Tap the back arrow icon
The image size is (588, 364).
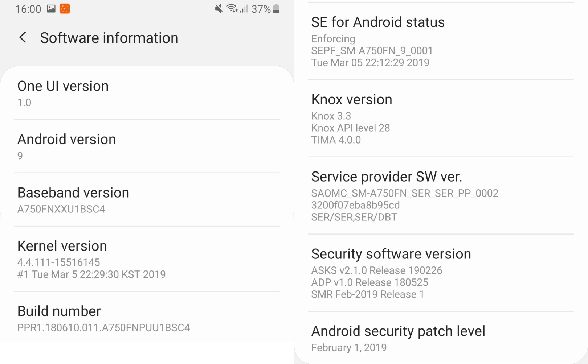coord(23,37)
